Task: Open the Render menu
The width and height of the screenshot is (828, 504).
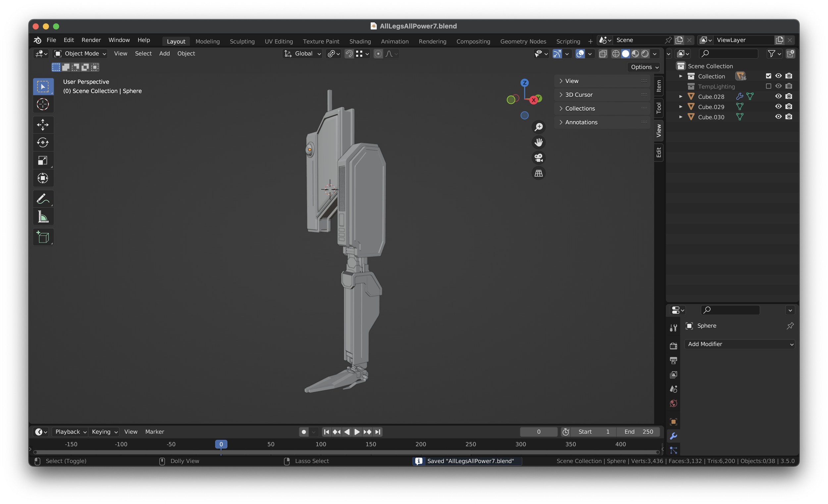Action: (91, 40)
